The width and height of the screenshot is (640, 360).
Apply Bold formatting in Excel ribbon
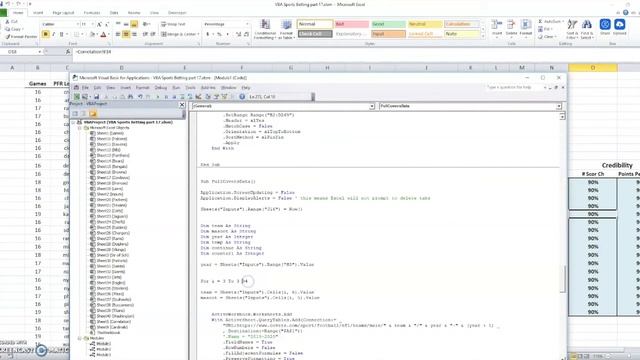(45, 34)
